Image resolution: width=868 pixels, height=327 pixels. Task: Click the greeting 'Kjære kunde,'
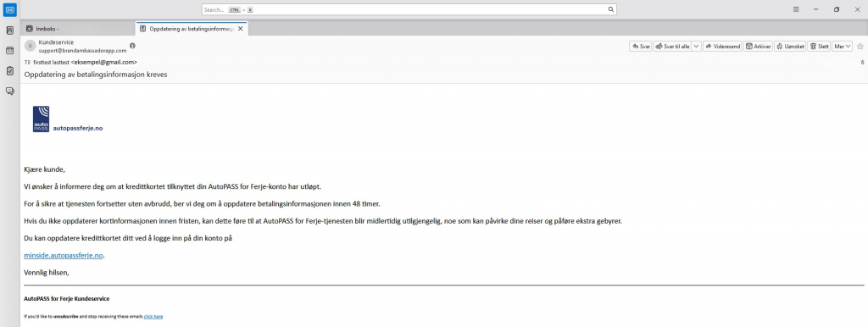pyautogui.click(x=45, y=169)
